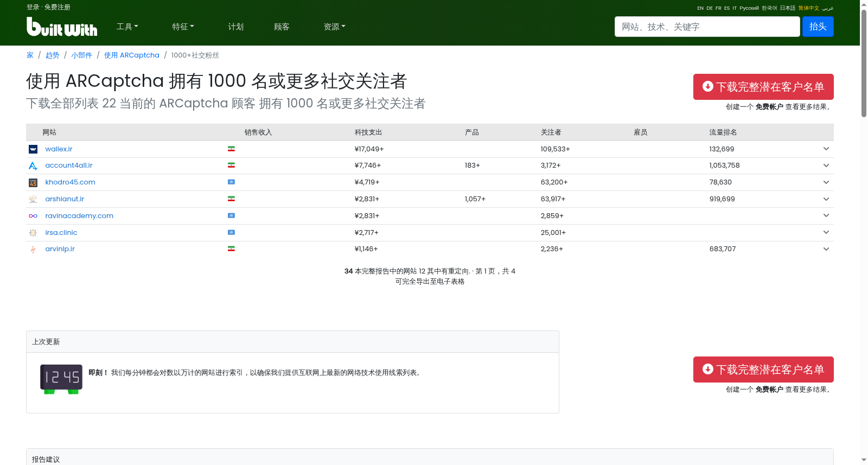Click the globe flag for ravinacademy.com
Image resolution: width=868 pixels, height=465 pixels.
pos(231,215)
